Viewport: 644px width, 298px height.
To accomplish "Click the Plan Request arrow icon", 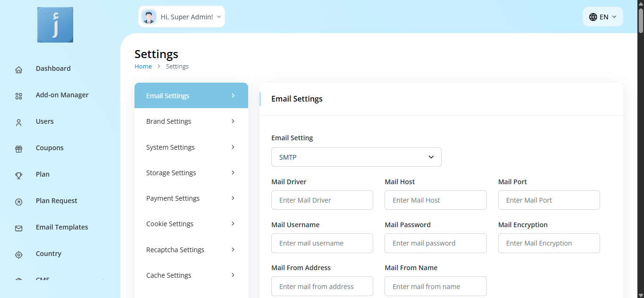I will [19, 202].
